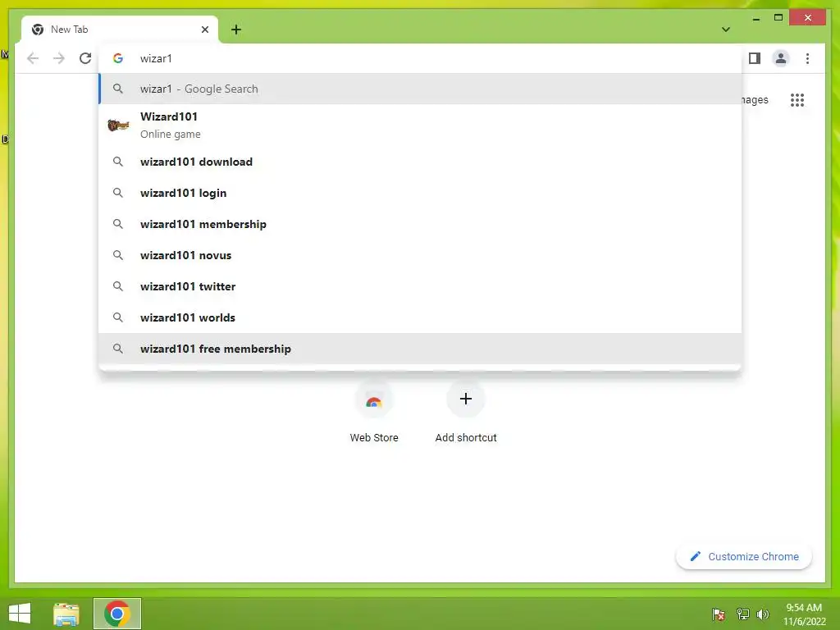Pick wizard101 login suggestion
The image size is (840, 630).
click(421, 193)
